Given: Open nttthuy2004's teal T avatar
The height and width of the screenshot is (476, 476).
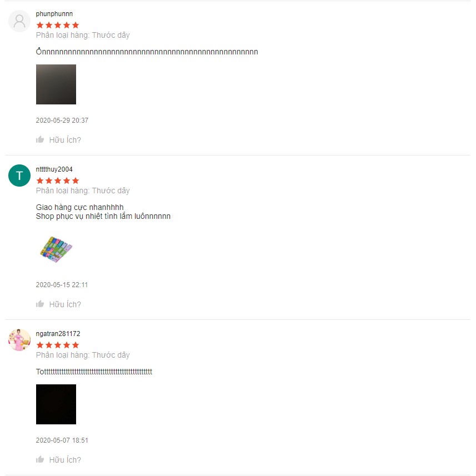Looking at the screenshot, I should [x=19, y=176].
